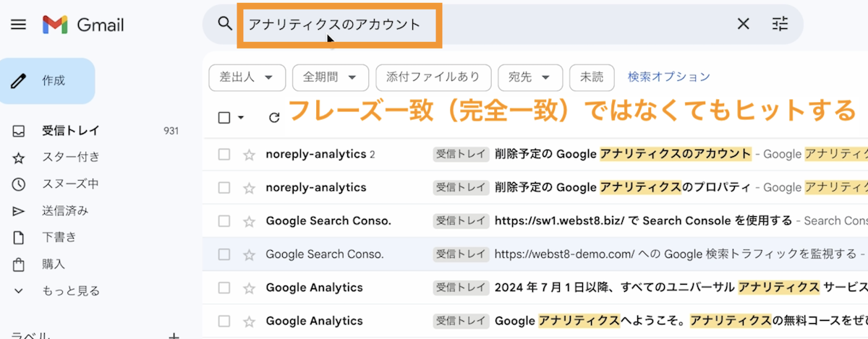Select the sw1.webst8.biz Search Console email checkbox

coord(224,221)
